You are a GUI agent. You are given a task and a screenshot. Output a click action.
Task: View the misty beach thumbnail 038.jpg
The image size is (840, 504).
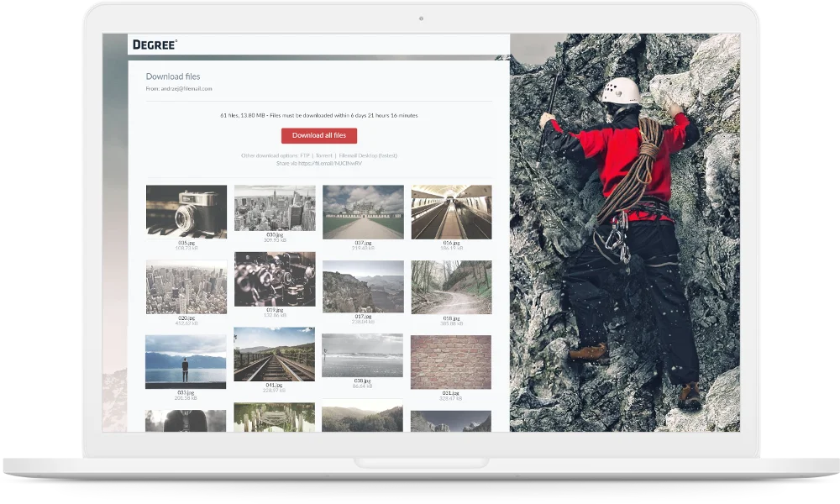coord(363,355)
